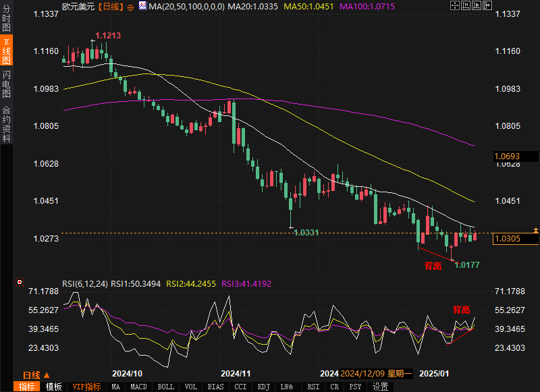Open the 合约资料 side tab

click(7, 123)
